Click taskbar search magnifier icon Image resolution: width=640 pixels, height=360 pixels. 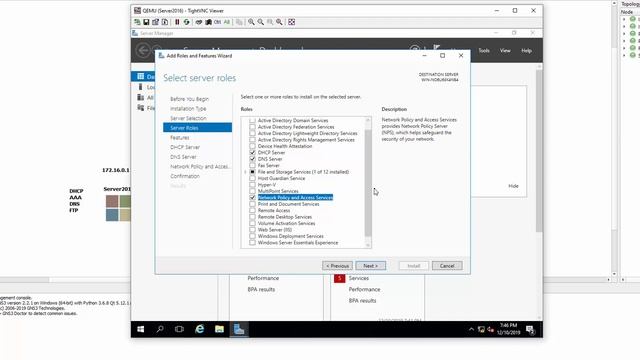click(160, 329)
